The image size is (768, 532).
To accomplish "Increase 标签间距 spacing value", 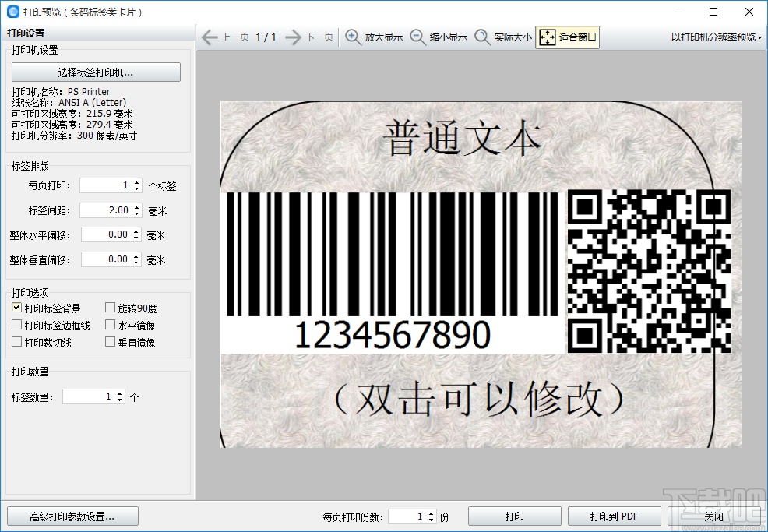I will [136, 207].
